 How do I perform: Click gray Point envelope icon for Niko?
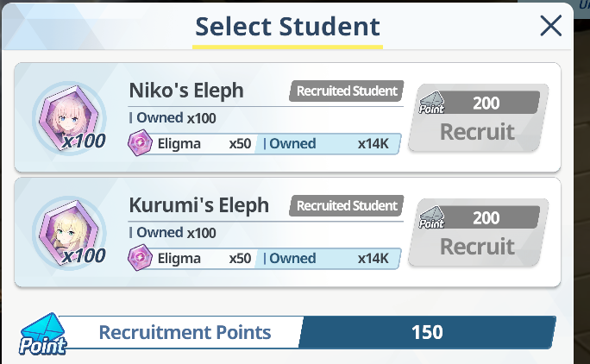point(431,103)
